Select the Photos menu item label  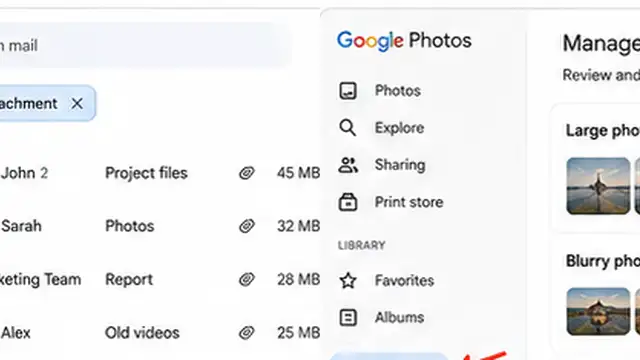click(398, 91)
